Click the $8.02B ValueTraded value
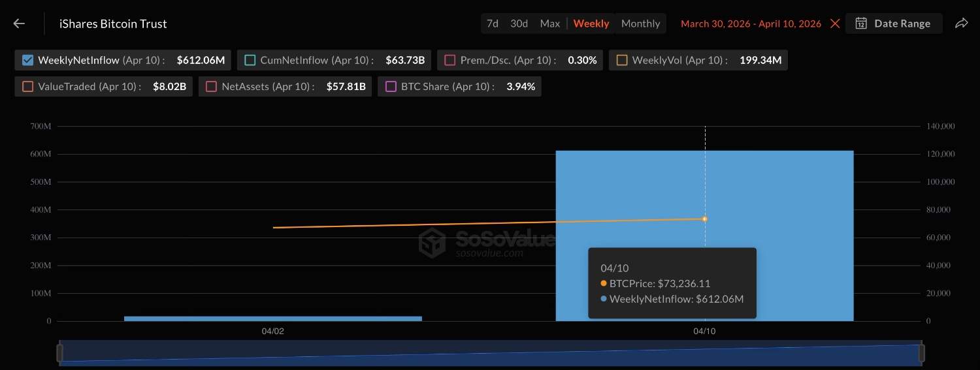Image resolution: width=980 pixels, height=370 pixels. tap(169, 86)
